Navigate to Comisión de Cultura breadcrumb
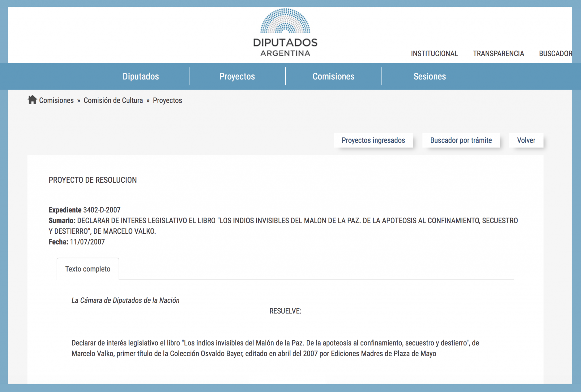581x392 pixels. tap(113, 100)
